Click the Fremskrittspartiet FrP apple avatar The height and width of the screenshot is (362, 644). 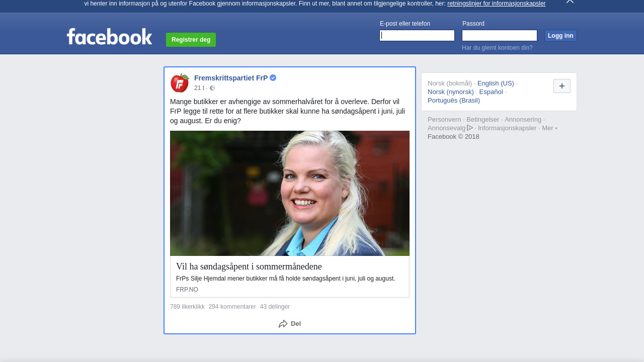pyautogui.click(x=180, y=83)
